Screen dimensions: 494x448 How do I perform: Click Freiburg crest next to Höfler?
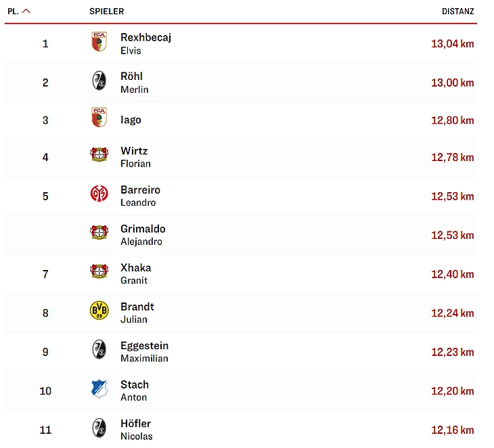click(x=99, y=428)
